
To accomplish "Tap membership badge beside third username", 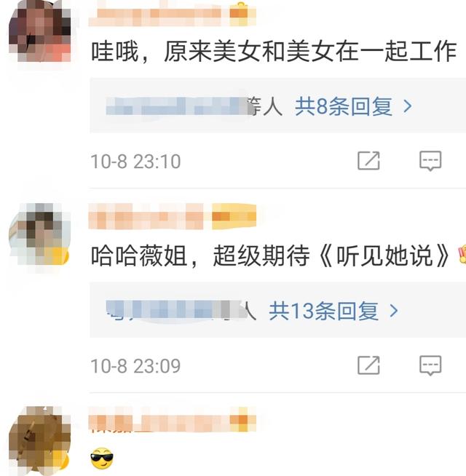I will click(x=242, y=420).
